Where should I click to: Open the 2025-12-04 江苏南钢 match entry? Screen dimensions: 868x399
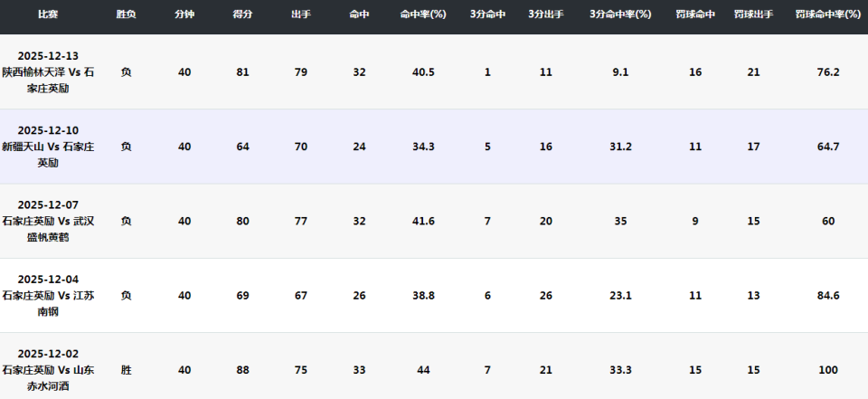click(48, 295)
